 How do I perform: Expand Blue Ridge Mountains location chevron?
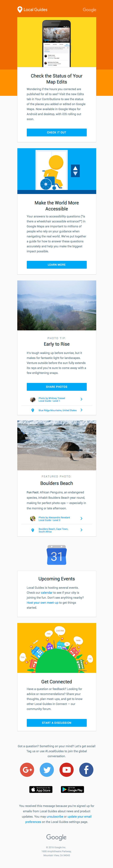[81, 410]
